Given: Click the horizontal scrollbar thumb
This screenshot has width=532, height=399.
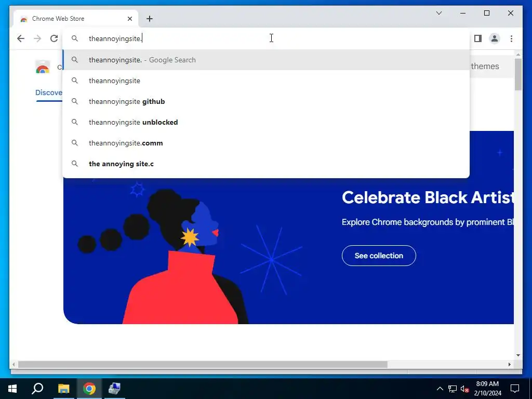Looking at the screenshot, I should (x=203, y=364).
